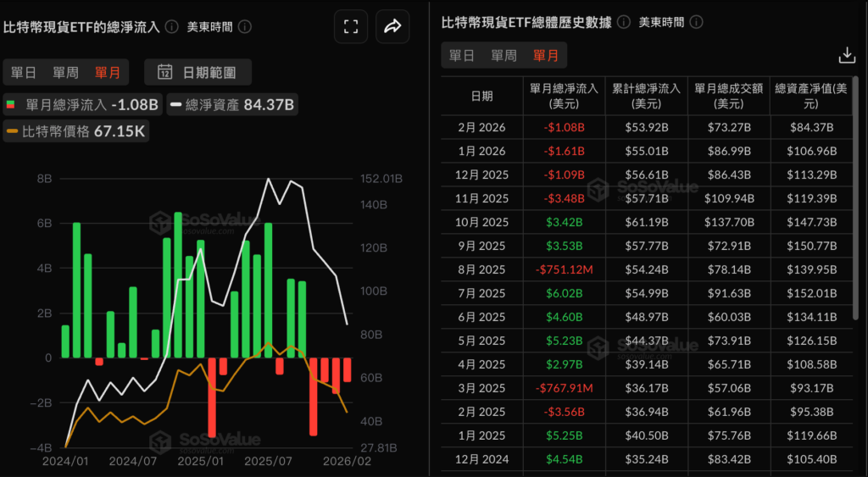The image size is (868, 477).
Task: Switch the chart to 單周 view
Action: [66, 72]
